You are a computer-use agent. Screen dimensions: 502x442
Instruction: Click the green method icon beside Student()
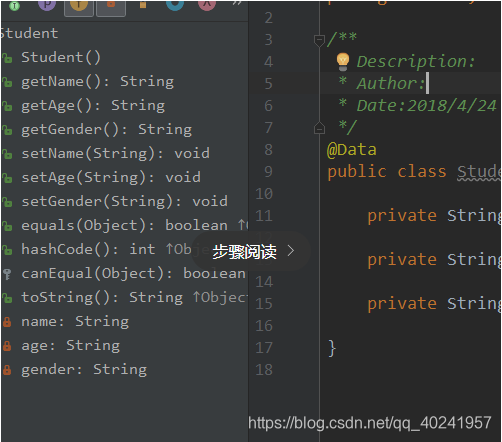[x=7, y=58]
